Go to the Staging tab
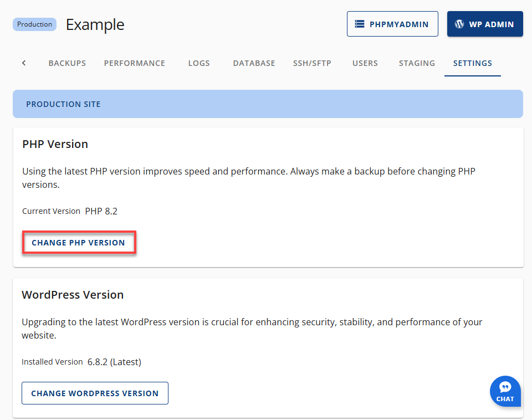This screenshot has width=532, height=420. pos(417,63)
